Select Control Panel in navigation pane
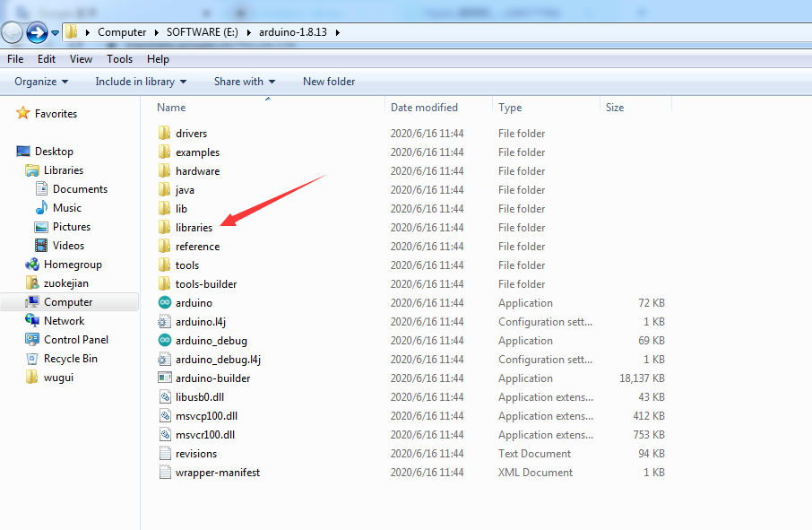Screen dimensions: 812x530 (x=76, y=339)
